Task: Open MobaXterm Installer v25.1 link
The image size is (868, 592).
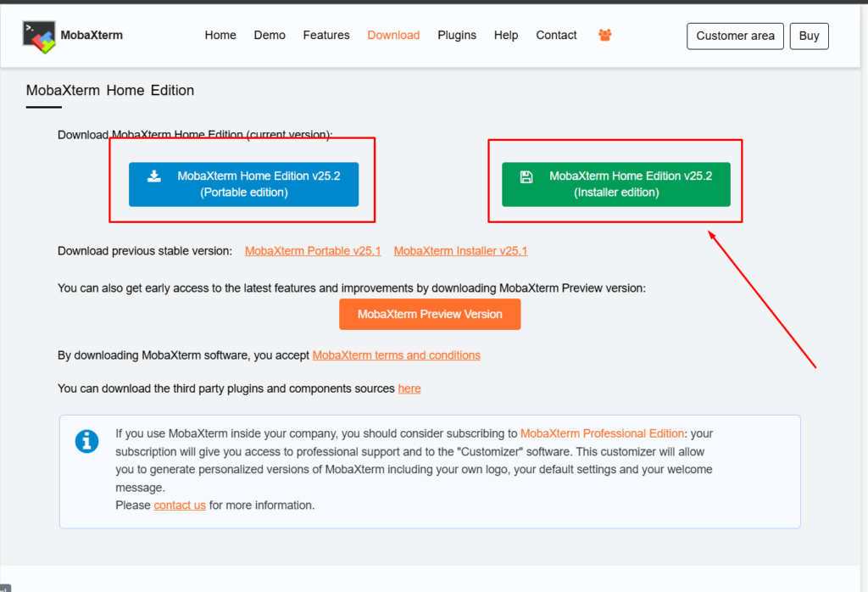Action: (x=460, y=251)
